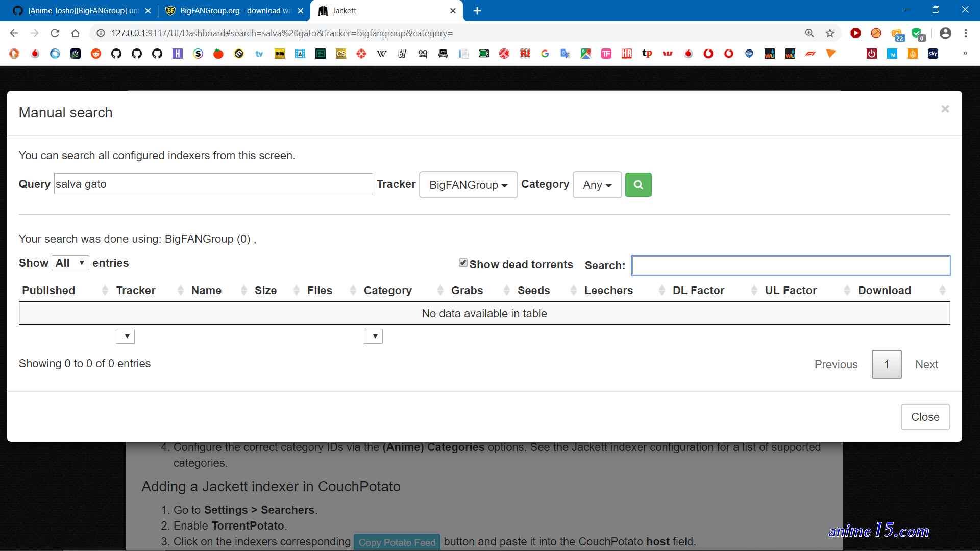Click the green magnifier search button
Screen dimensions: 980x551
click(x=638, y=185)
